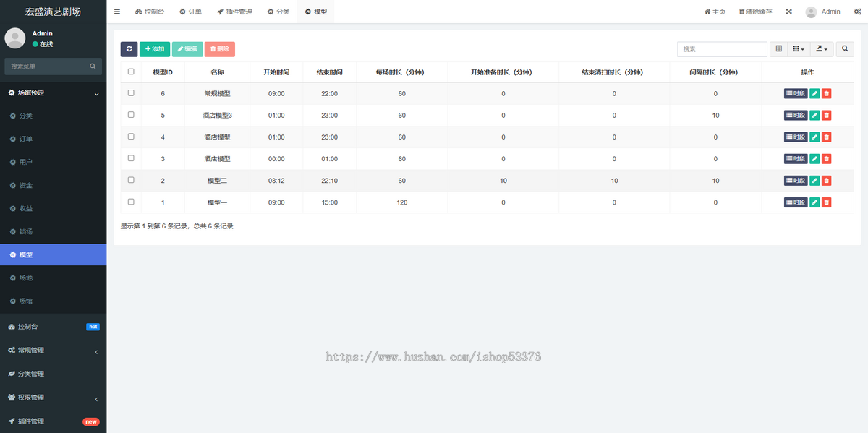This screenshot has width=868, height=433.
Task: Toggle card view table icon
Action: tap(779, 49)
